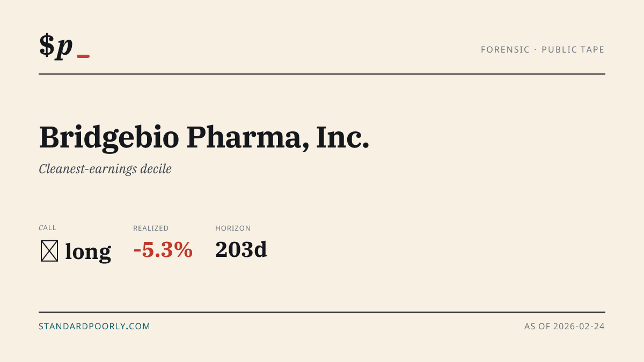Viewport: 644px width, 362px height.
Task: Click the HORIZON field label
Action: (233, 228)
